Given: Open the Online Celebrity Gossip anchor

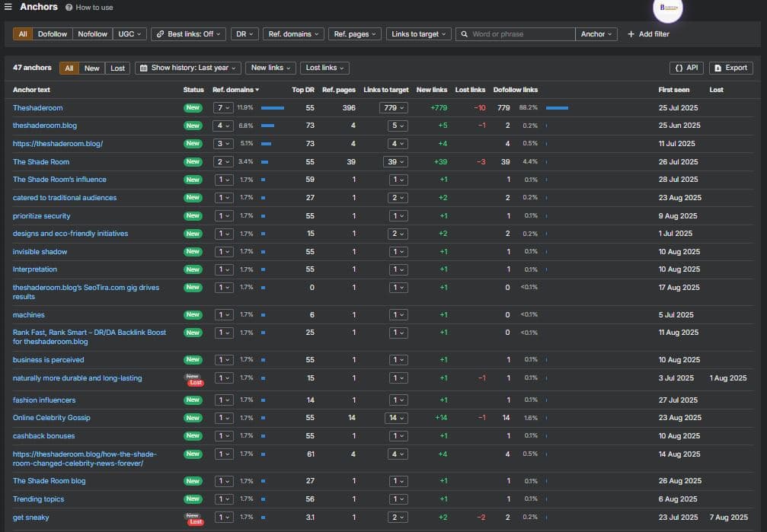Looking at the screenshot, I should click(x=51, y=418).
